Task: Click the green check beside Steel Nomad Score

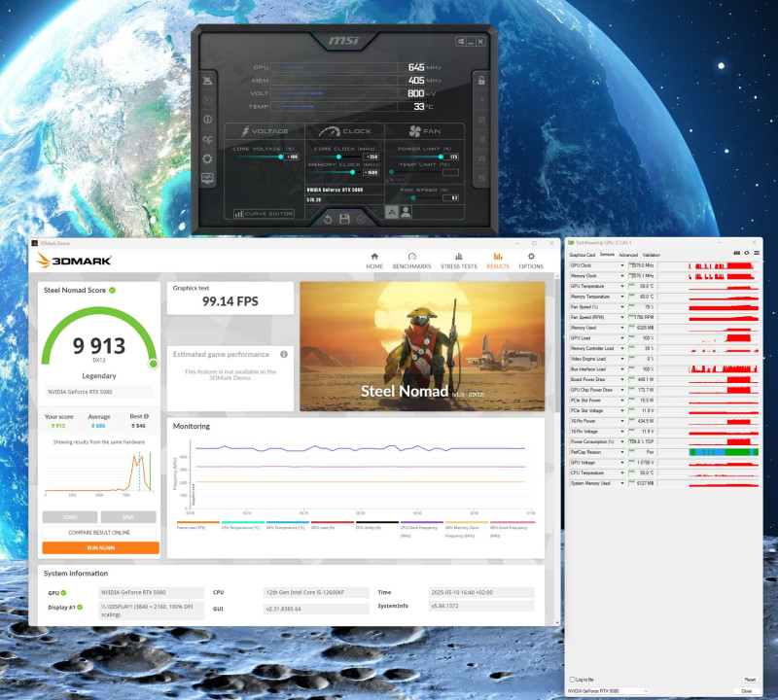Action: 112,291
